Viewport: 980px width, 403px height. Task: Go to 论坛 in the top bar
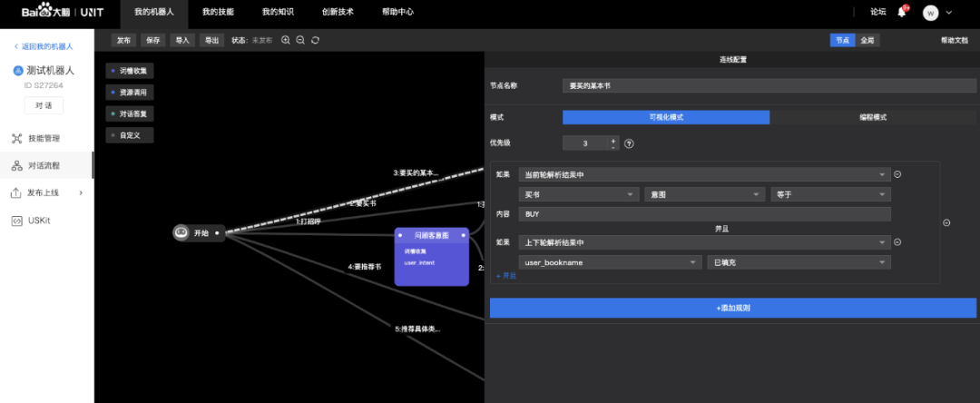point(877,12)
